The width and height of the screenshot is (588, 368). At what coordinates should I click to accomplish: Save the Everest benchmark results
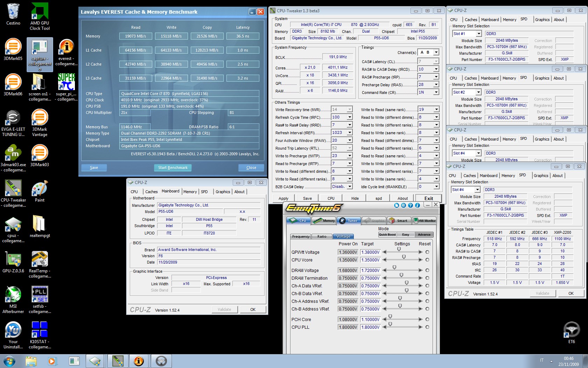coord(94,168)
